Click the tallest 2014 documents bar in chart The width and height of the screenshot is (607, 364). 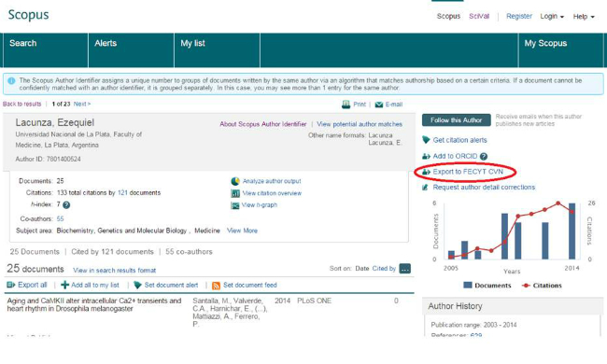click(572, 231)
